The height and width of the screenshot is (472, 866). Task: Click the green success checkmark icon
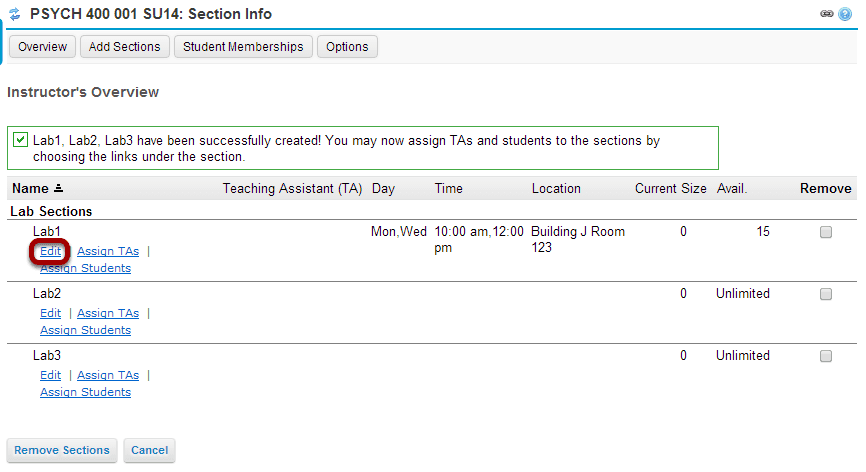tap(20, 140)
